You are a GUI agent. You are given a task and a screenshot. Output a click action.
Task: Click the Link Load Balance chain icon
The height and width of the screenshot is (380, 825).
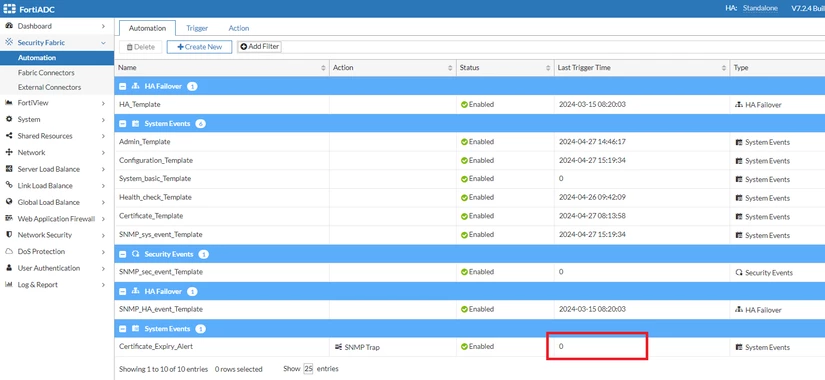click(8, 185)
